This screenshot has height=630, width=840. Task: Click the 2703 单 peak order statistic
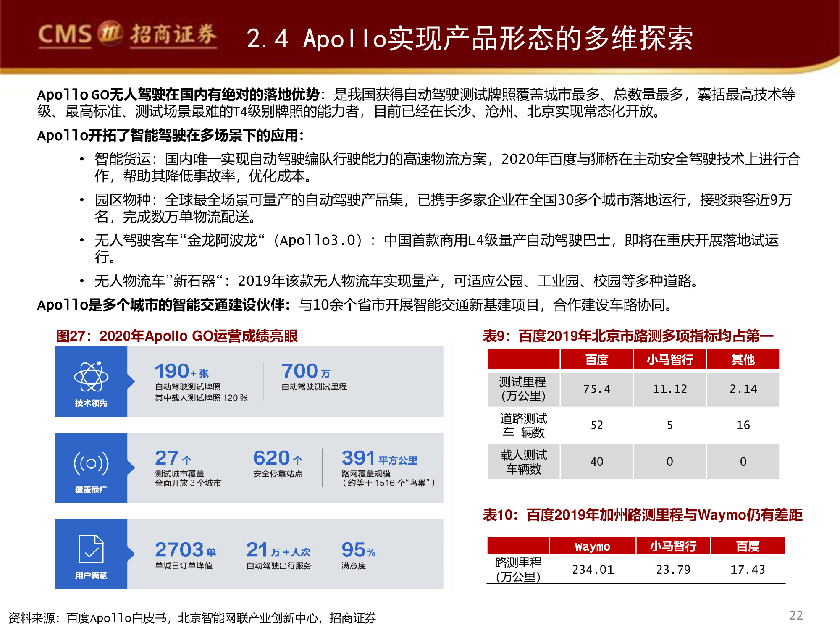(186, 549)
